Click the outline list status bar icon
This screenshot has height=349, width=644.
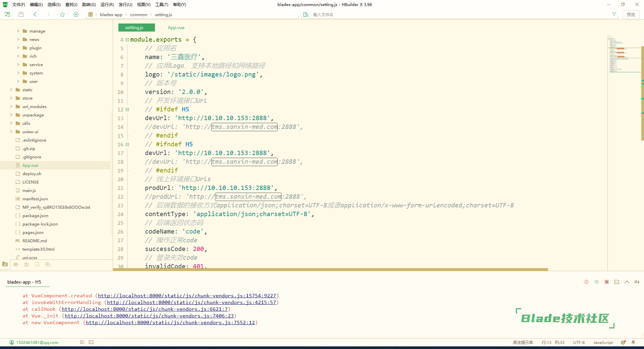83,342
